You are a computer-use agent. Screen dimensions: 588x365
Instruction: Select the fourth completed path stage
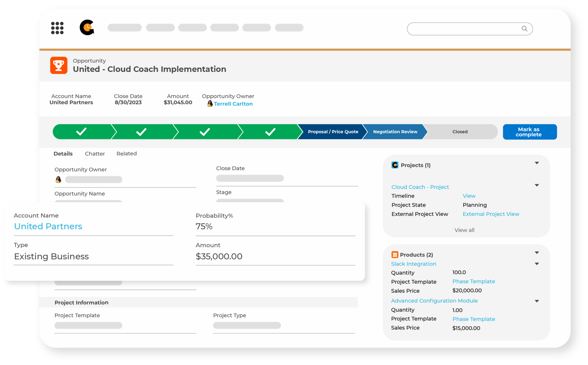point(270,132)
